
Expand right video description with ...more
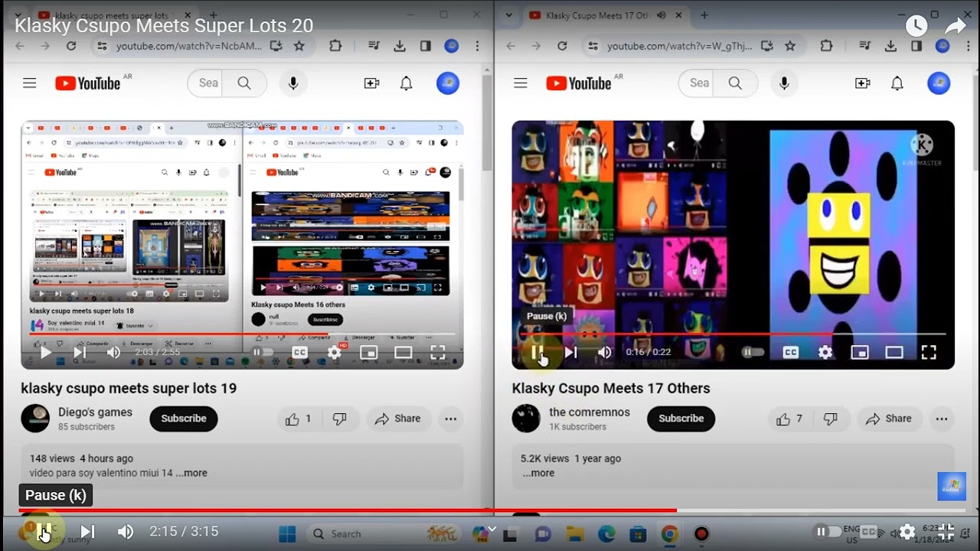point(538,473)
